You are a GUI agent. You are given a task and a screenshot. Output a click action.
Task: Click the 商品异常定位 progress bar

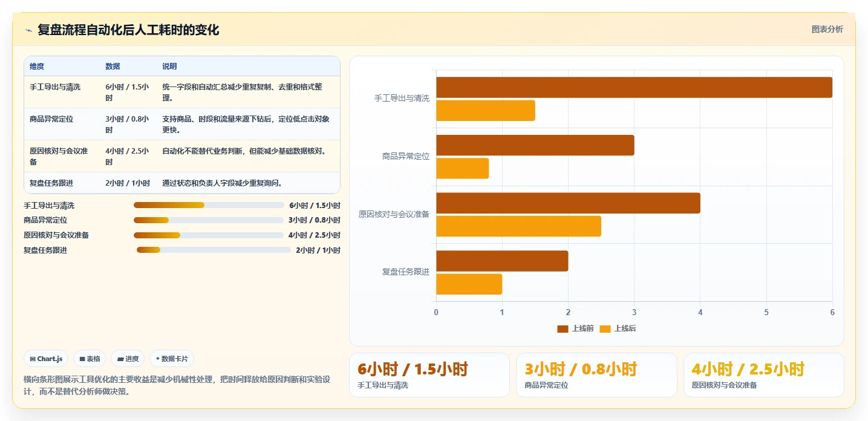(209, 220)
